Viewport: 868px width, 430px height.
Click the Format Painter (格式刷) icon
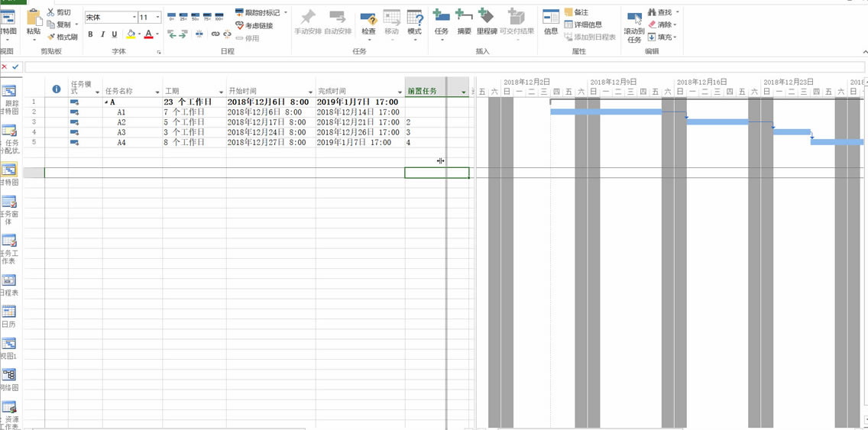point(51,37)
